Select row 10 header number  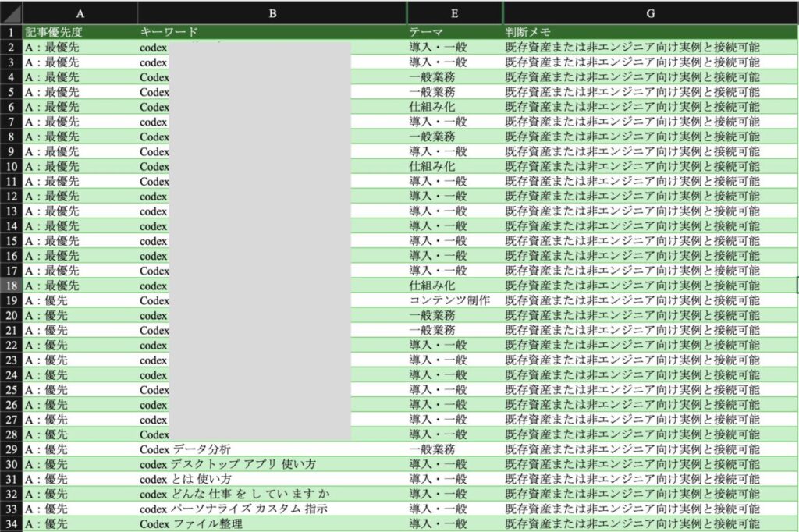click(11, 167)
